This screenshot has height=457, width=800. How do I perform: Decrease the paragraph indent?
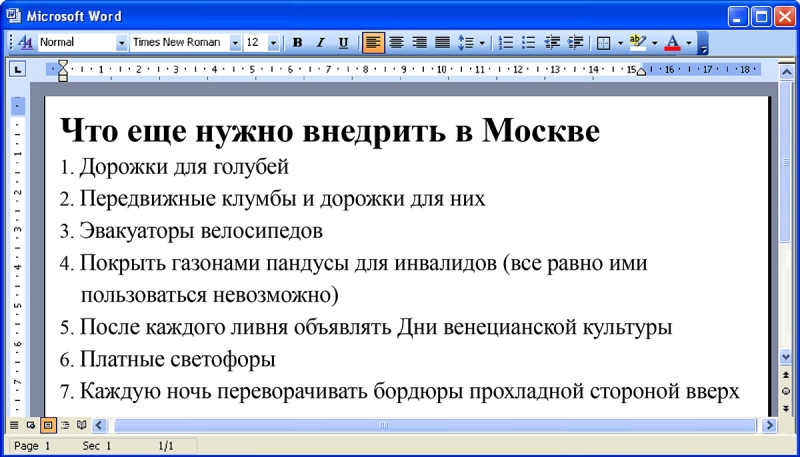tap(552, 43)
